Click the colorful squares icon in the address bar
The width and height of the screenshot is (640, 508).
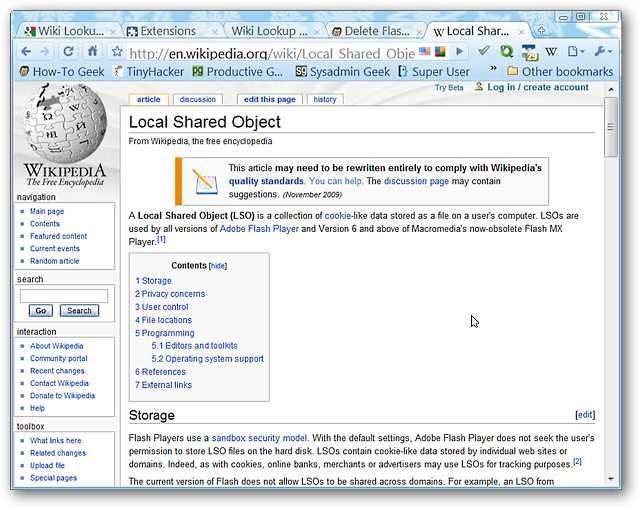pos(440,51)
